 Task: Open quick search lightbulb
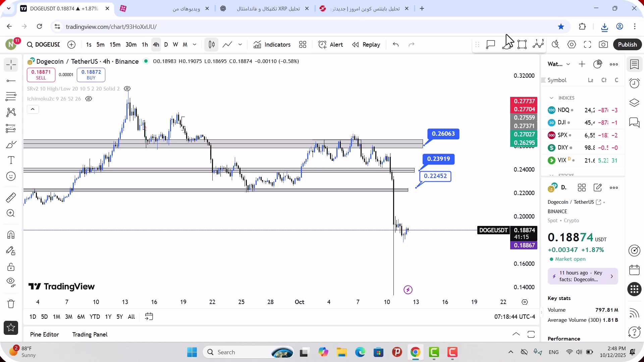555,45
